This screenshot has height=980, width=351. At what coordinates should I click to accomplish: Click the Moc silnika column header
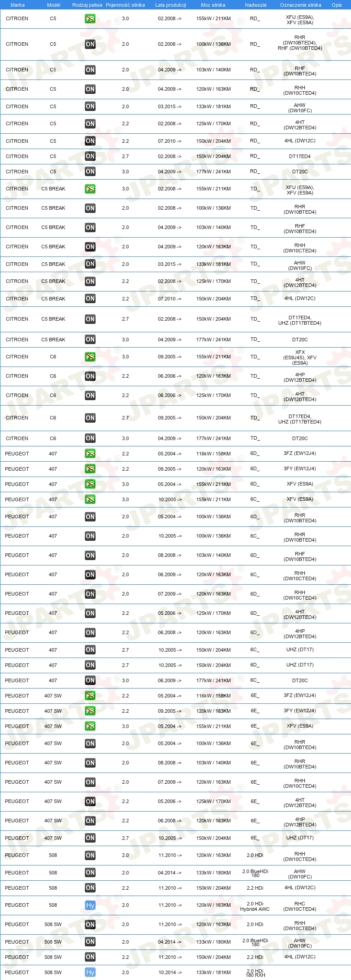pos(213,5)
